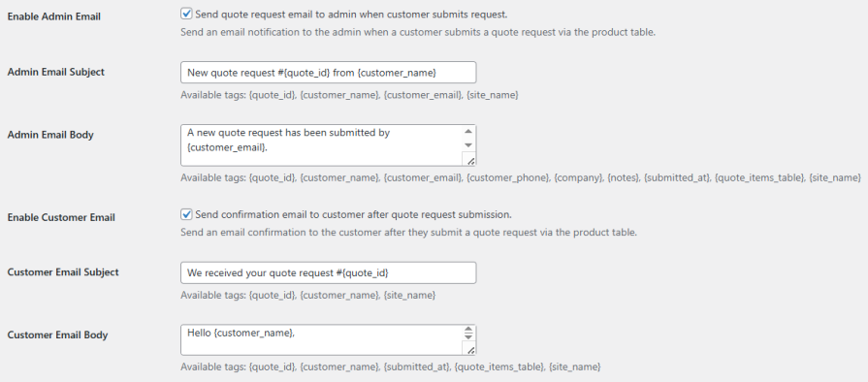Uncheck the Enable Customer Email checkbox
Viewport: 868px width, 382px height.
pyautogui.click(x=186, y=214)
